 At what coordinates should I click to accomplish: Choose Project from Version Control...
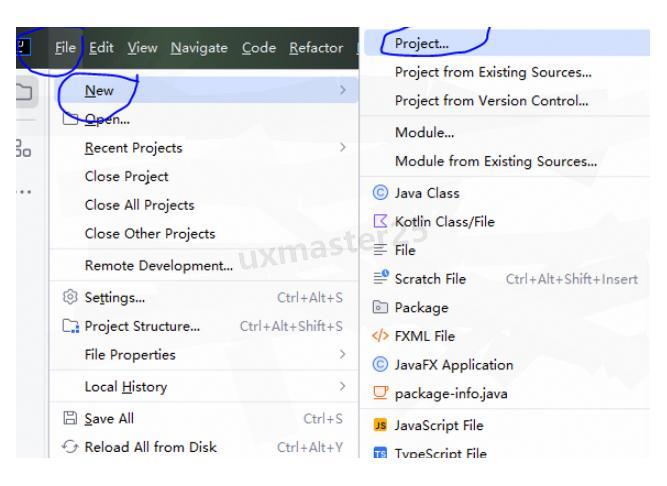click(x=491, y=100)
